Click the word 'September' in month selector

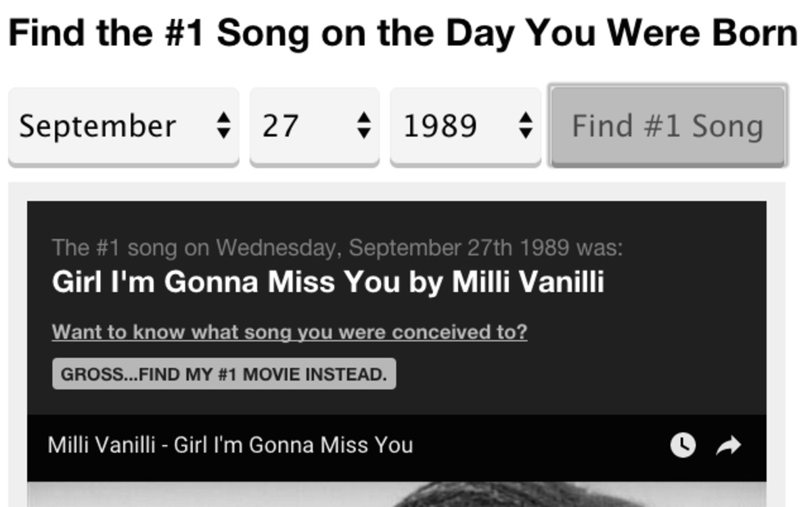point(97,126)
